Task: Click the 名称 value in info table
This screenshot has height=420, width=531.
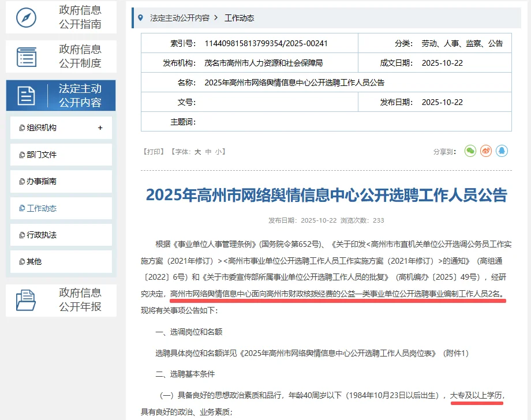Action: (x=294, y=82)
